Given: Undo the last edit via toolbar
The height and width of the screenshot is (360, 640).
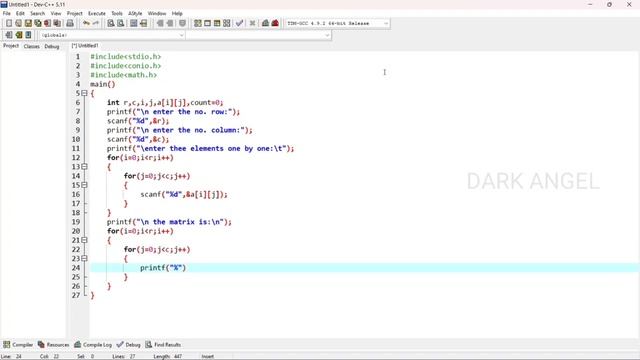Looking at the screenshot, I should (x=86, y=23).
